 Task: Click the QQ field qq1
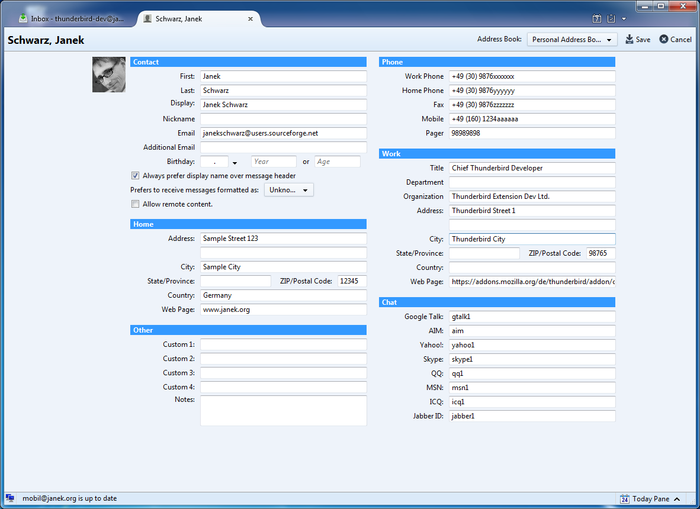tap(532, 373)
